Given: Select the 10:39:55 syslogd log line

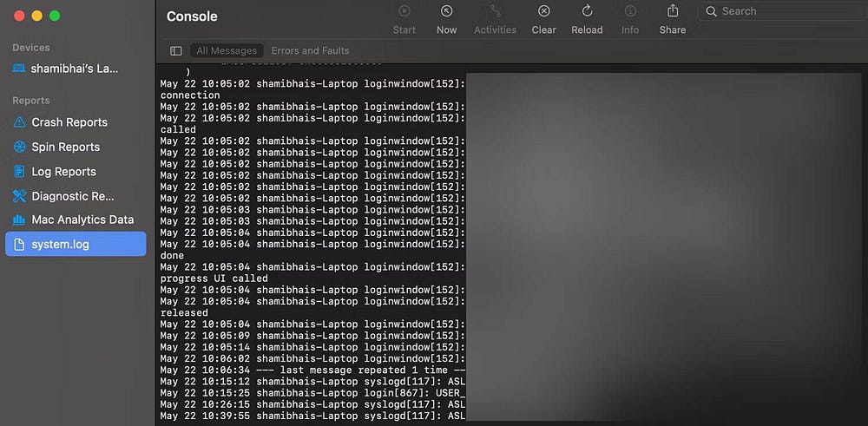Looking at the screenshot, I should point(312,416).
